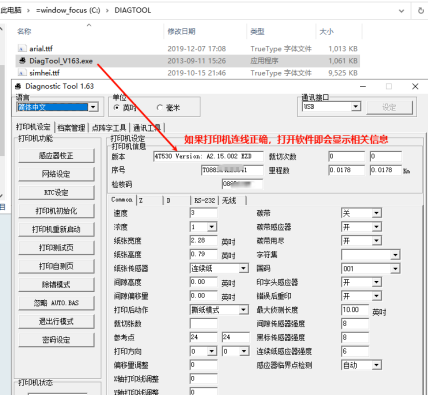Click the 网络设定 button
The height and width of the screenshot is (395, 428).
click(x=56, y=174)
